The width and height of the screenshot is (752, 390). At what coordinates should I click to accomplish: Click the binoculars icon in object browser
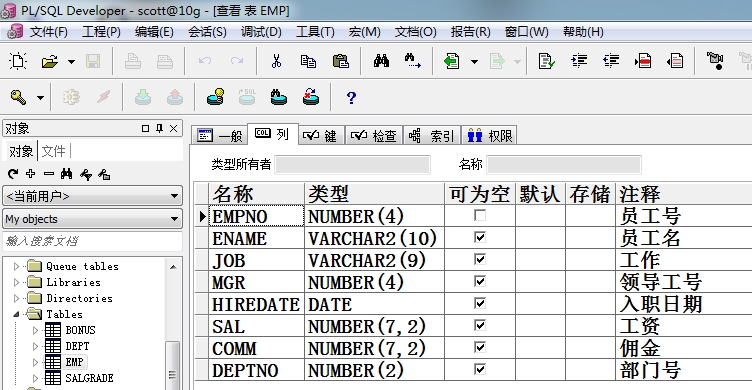point(67,174)
